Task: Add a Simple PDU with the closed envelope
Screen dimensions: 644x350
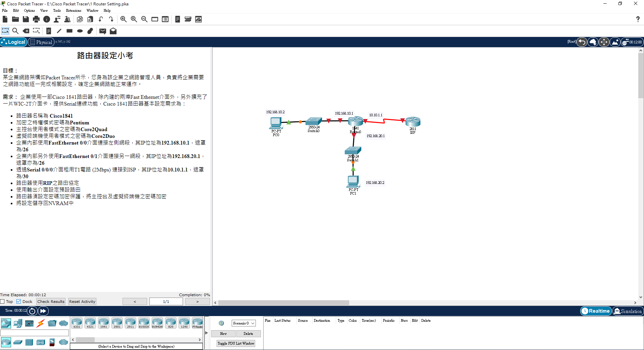Action: [x=103, y=31]
